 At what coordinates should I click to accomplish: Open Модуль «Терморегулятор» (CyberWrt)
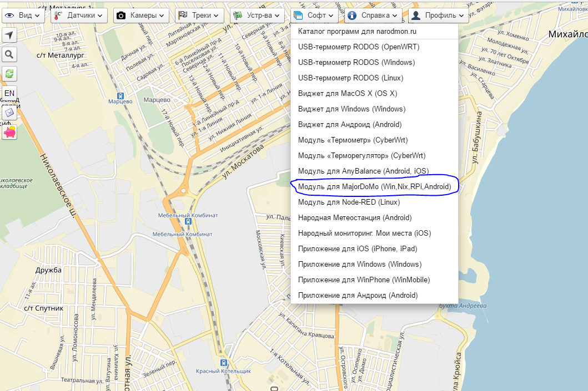(x=374, y=155)
